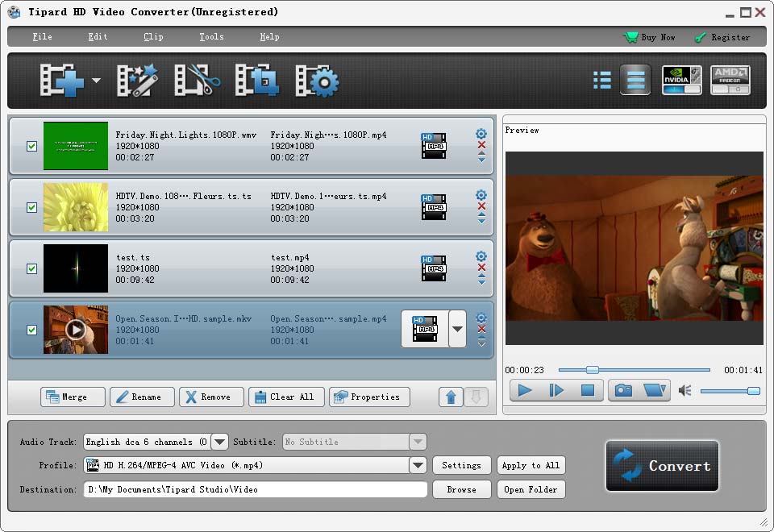The width and height of the screenshot is (774, 532).
Task: Click red X on test.ts row
Action: [x=481, y=268]
